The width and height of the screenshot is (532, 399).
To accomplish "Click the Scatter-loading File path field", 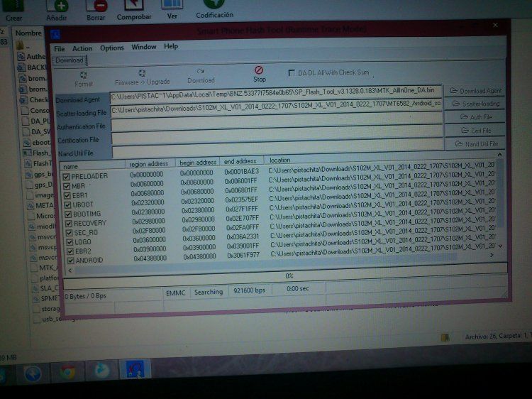I will pos(277,106).
